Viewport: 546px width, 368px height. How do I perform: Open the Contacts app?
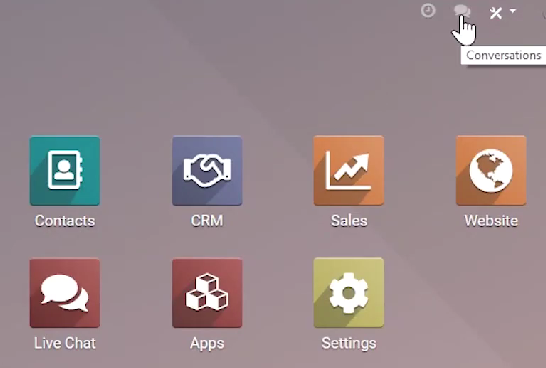pyautogui.click(x=65, y=171)
